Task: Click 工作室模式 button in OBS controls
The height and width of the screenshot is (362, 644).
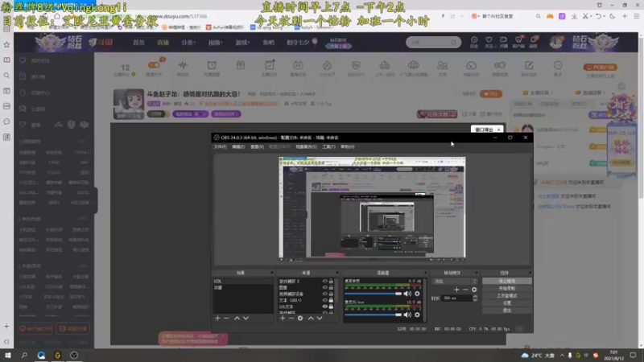Action: (507, 296)
